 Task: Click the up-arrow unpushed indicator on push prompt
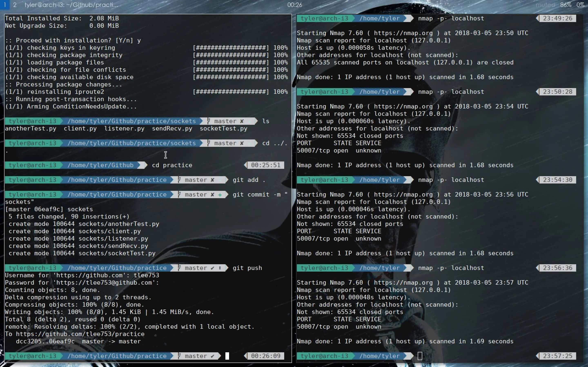pos(220,268)
